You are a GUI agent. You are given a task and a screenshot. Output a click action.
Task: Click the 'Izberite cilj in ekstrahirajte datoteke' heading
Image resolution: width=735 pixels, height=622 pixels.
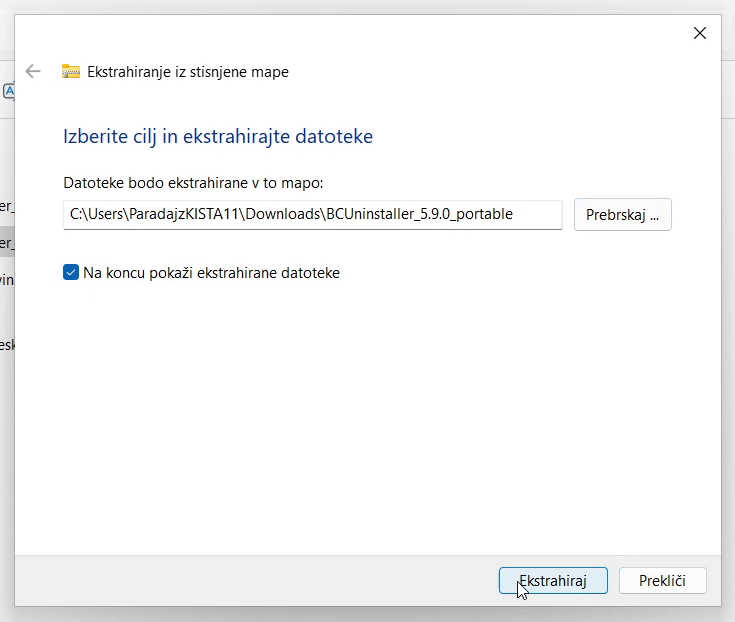(218, 136)
